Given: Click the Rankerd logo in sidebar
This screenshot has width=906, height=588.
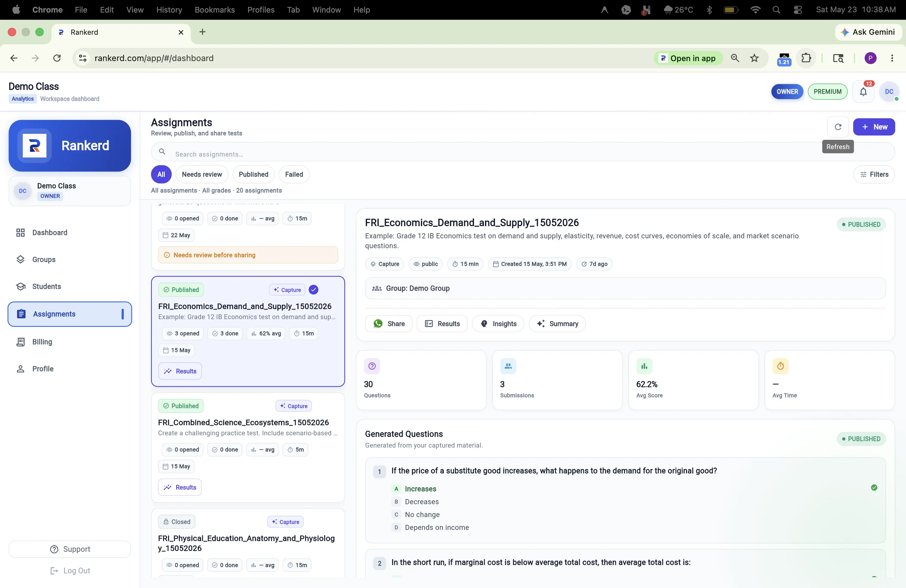Looking at the screenshot, I should (x=35, y=145).
